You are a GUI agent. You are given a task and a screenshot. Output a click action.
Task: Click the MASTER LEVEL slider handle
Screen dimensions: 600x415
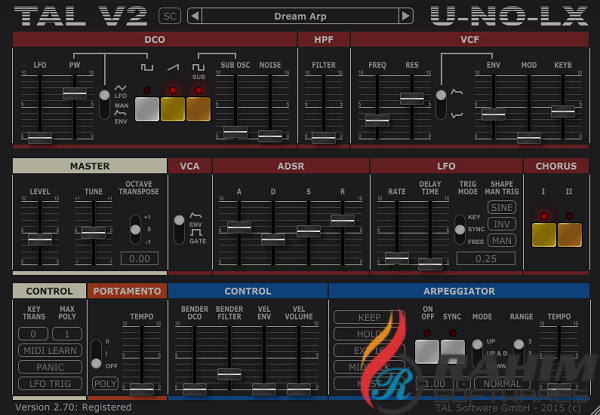pyautogui.click(x=40, y=239)
